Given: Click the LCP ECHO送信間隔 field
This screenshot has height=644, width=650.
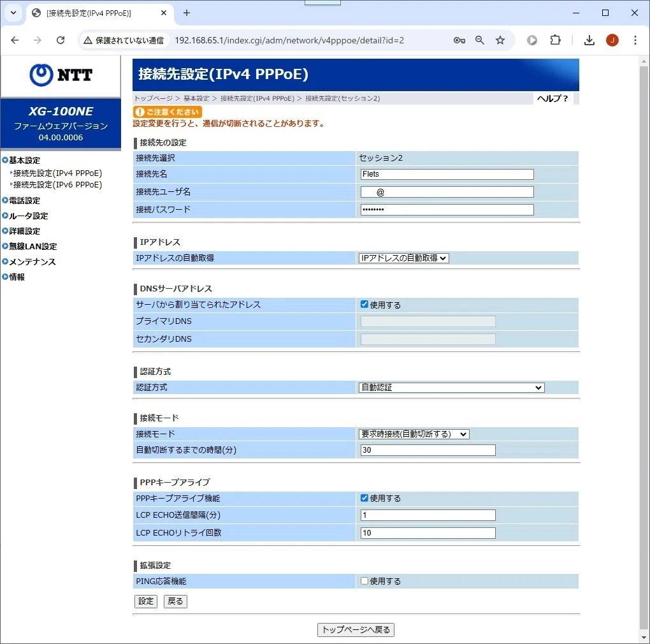Looking at the screenshot, I should pyautogui.click(x=428, y=515).
